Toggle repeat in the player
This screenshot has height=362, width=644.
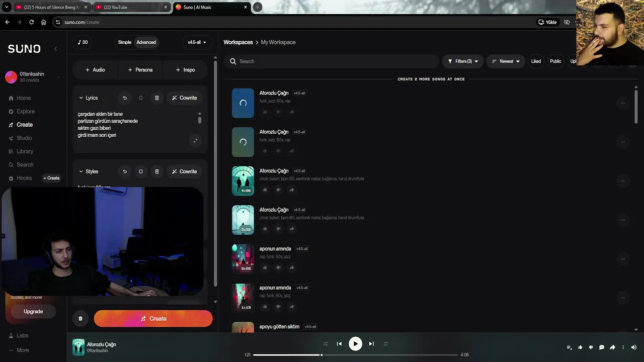[385, 344]
